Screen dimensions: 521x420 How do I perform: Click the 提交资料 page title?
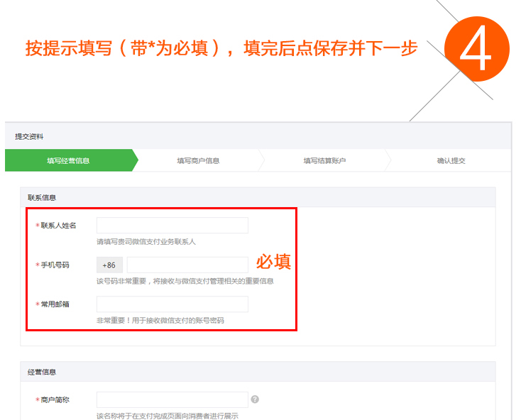click(29, 136)
